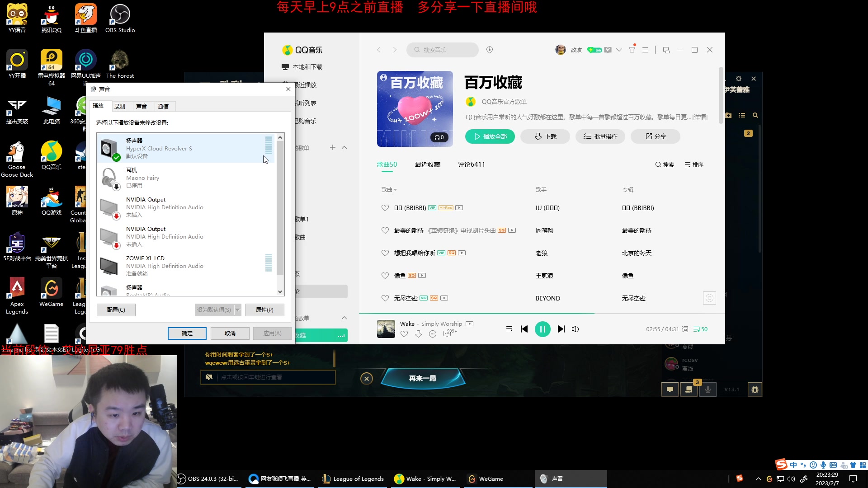868x488 pixels.
Task: Switch to 通信 tab in Sound dialog
Action: 163,106
